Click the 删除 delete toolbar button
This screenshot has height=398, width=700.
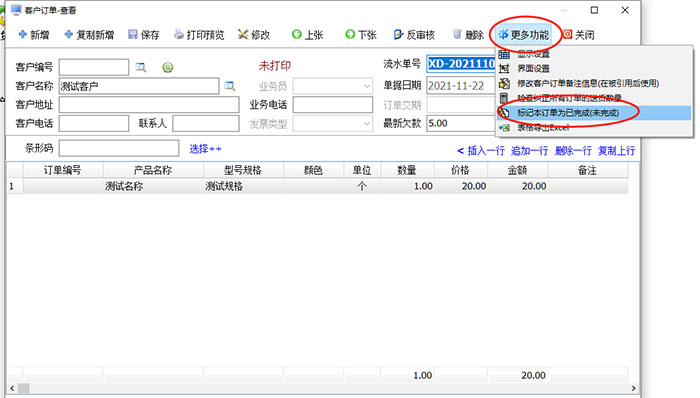pyautogui.click(x=468, y=35)
